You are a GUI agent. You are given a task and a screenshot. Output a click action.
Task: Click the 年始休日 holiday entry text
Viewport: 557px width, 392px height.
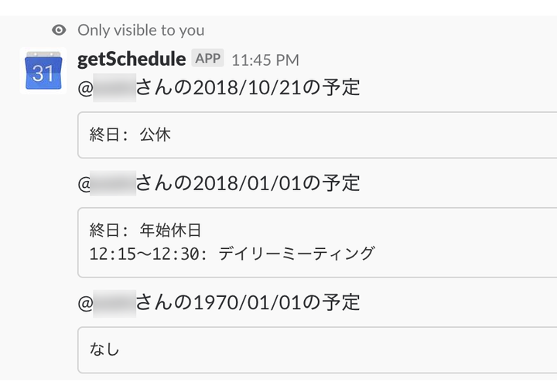(x=171, y=230)
